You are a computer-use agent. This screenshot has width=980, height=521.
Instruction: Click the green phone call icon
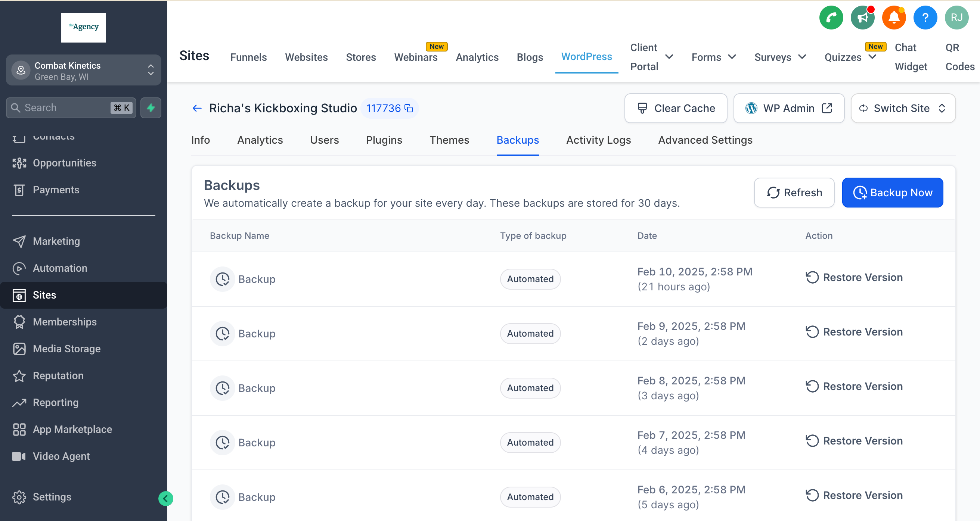(x=831, y=18)
